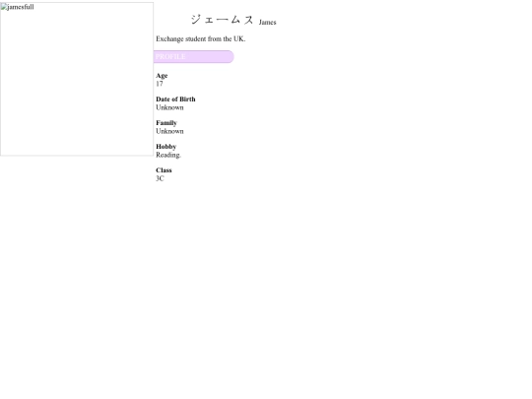Click the 'Hobby' label
532x399 pixels.
point(166,147)
